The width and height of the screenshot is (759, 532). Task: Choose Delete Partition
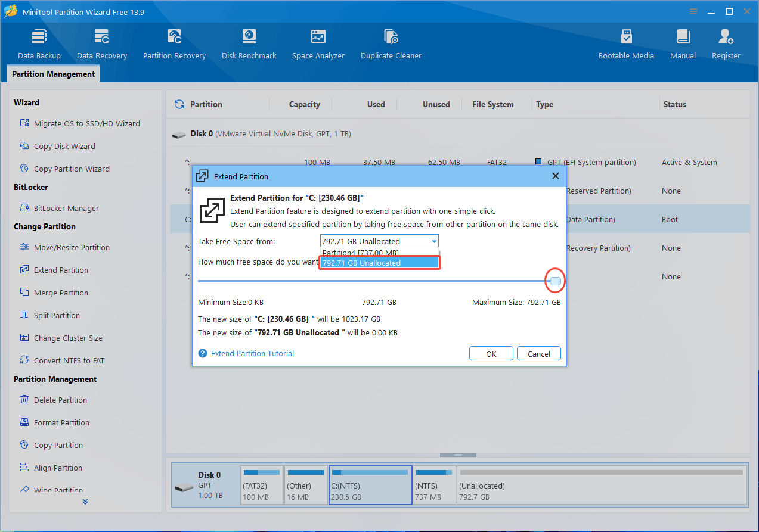click(53, 400)
